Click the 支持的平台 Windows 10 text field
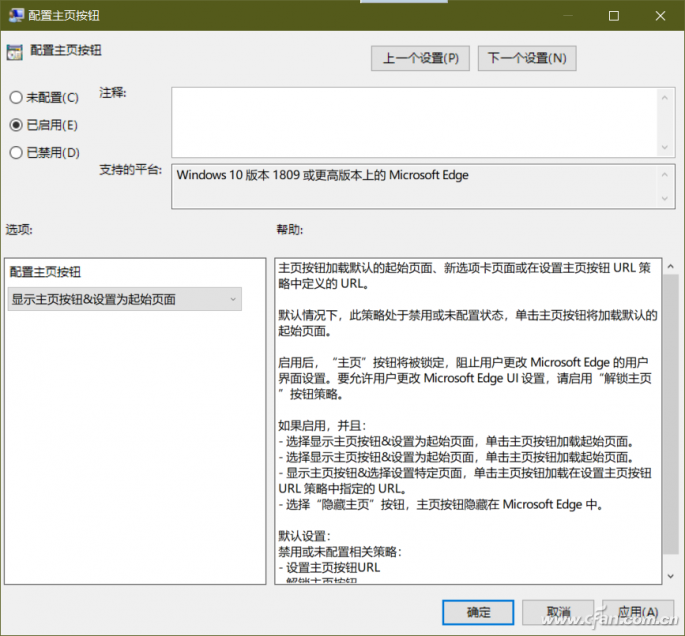This screenshot has width=685, height=636. click(x=414, y=187)
